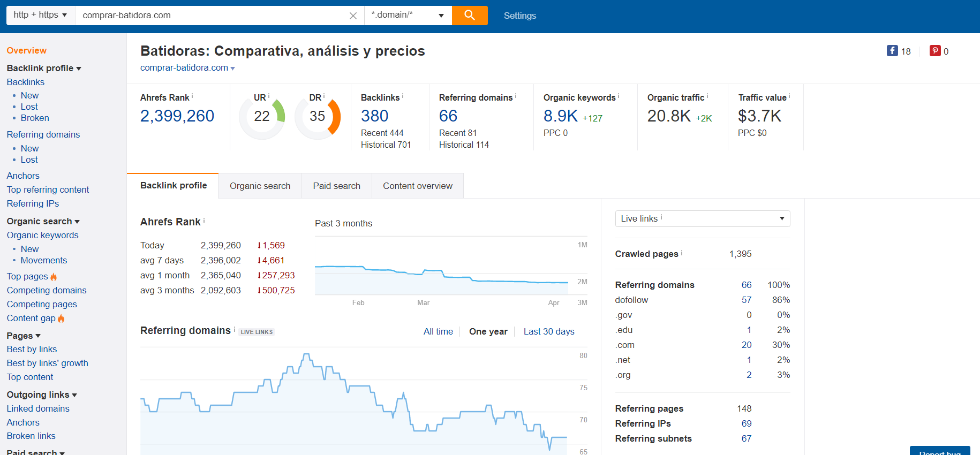
Task: Click the 8.9K organic keywords value
Action: click(x=561, y=116)
